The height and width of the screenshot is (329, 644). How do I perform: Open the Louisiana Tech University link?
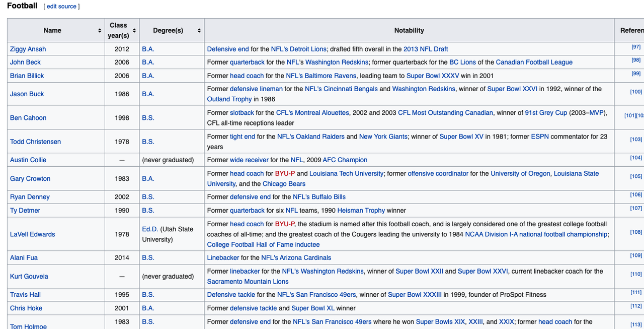(x=347, y=173)
